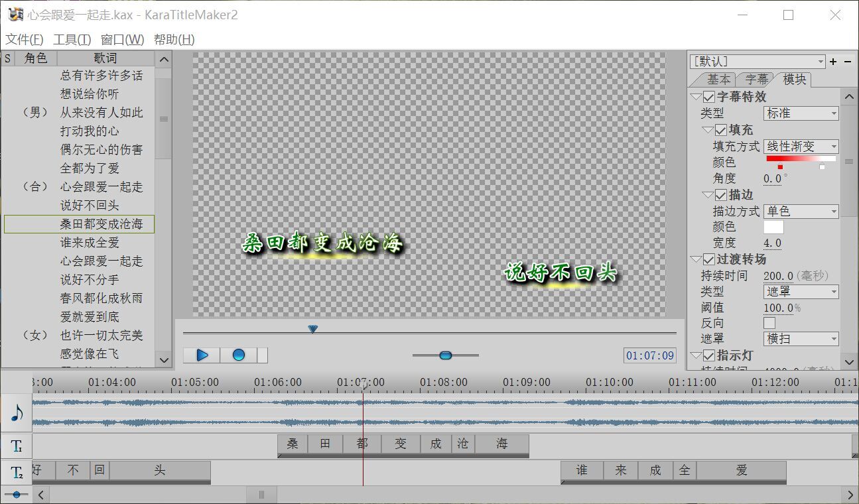Viewport: 859px width, 504px height.
Task: Open the 窗口(W) menu
Action: coord(122,39)
